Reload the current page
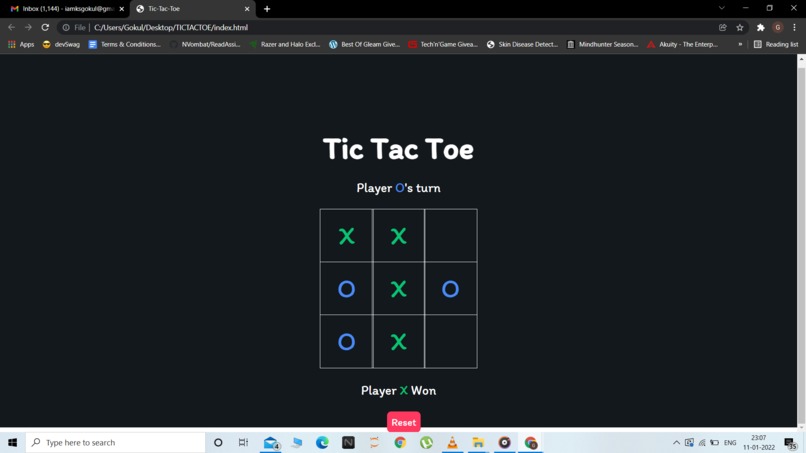 coord(45,27)
